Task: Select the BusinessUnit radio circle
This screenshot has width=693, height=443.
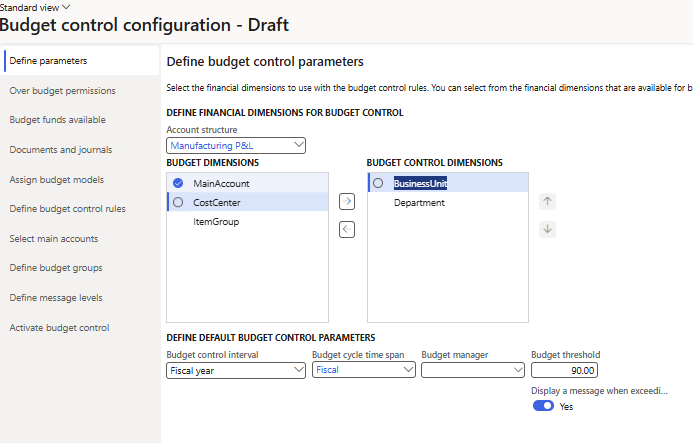Action: pos(378,183)
